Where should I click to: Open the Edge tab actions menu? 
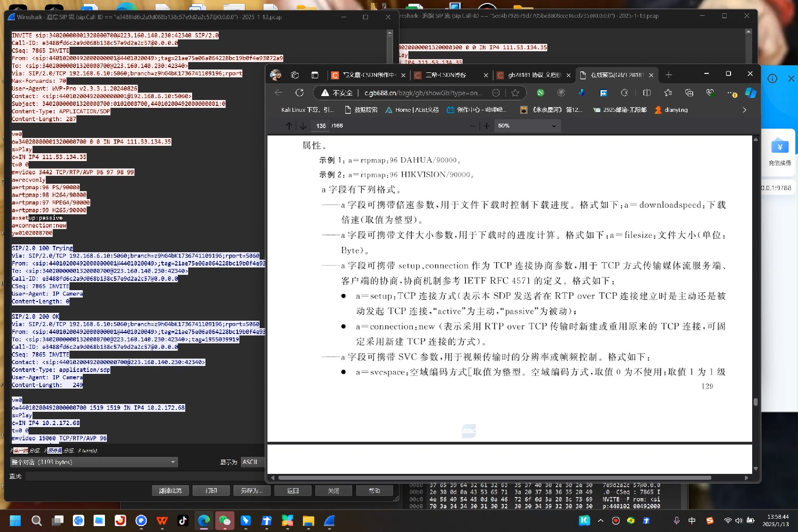pyautogui.click(x=315, y=75)
